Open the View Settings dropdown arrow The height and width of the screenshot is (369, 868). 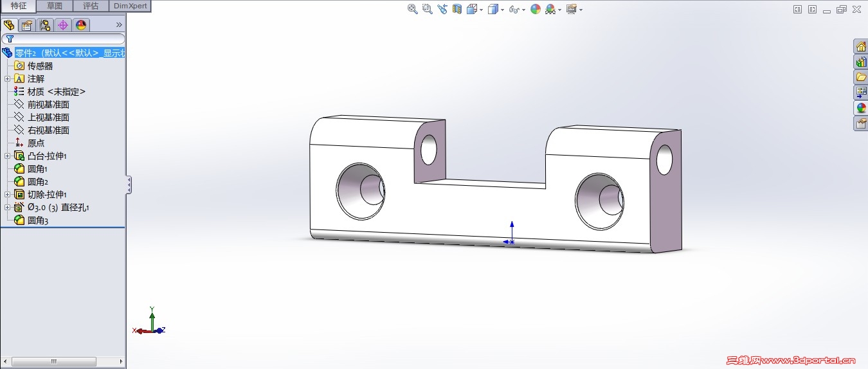pos(581,10)
